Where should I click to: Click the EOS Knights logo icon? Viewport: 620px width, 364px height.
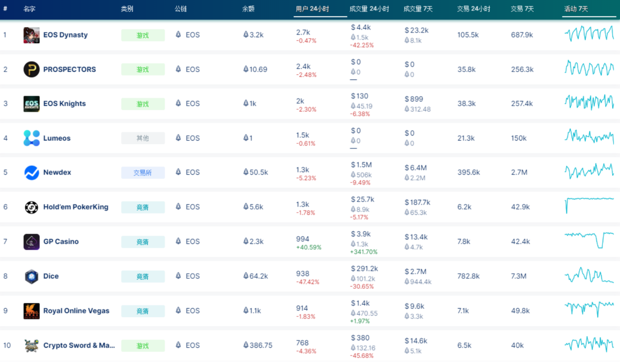(32, 104)
